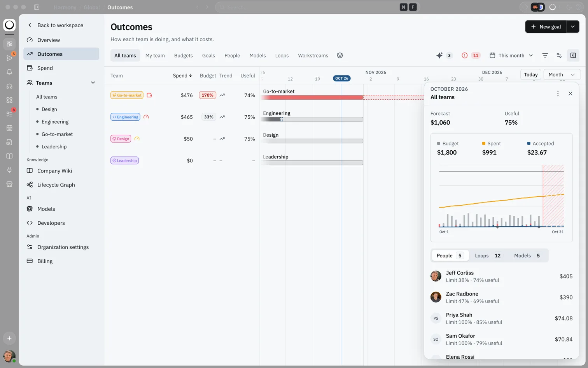Open the Month timeline scale dropdown
Image resolution: width=588 pixels, height=368 pixels.
point(562,75)
